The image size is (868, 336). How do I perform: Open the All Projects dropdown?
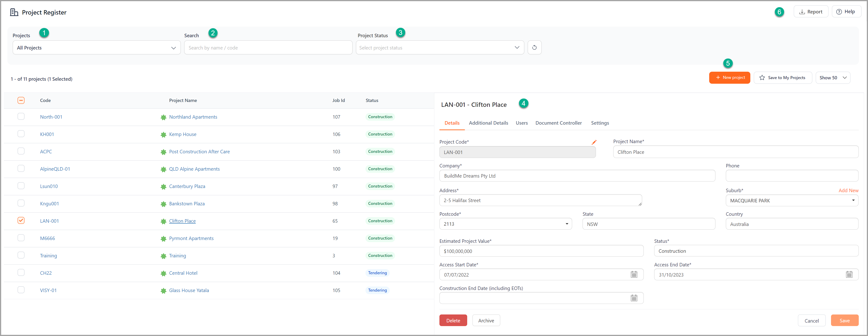coord(96,47)
